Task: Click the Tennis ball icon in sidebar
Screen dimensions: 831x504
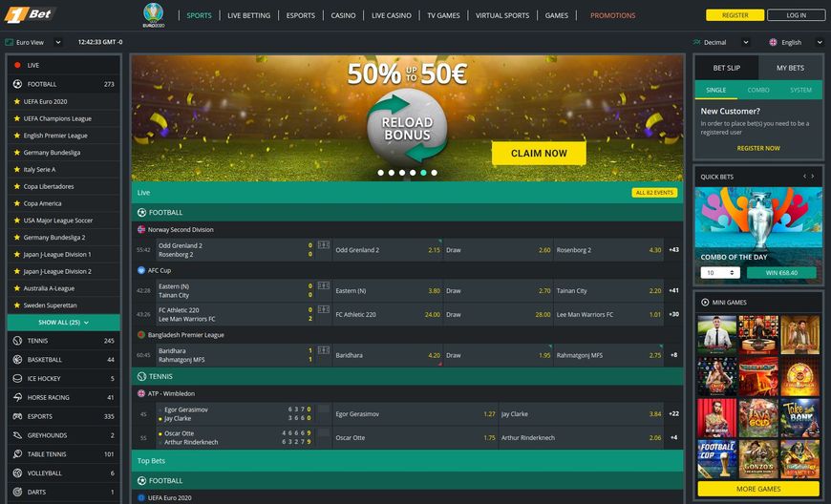Action: pos(17,341)
